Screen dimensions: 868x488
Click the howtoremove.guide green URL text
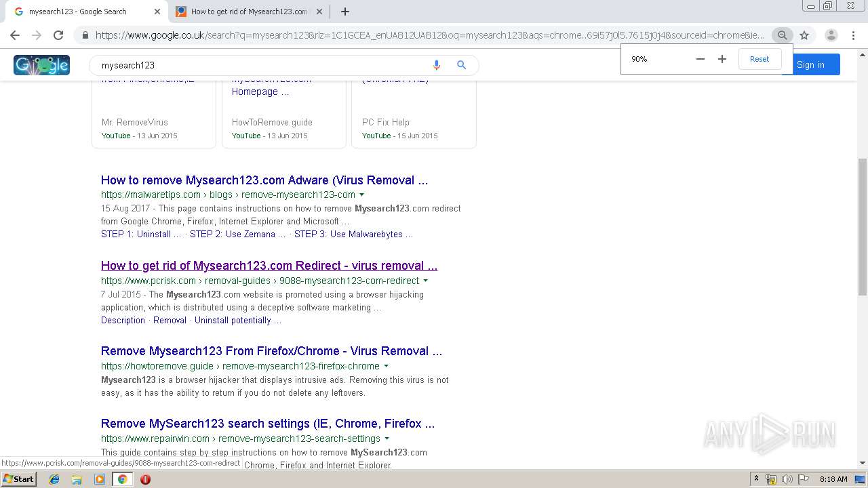pyautogui.click(x=240, y=366)
